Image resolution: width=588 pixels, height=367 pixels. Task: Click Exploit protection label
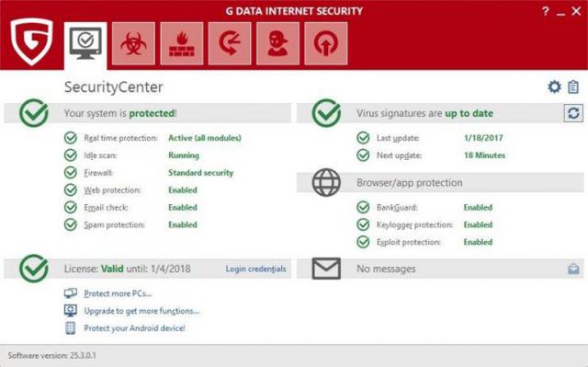coord(408,242)
